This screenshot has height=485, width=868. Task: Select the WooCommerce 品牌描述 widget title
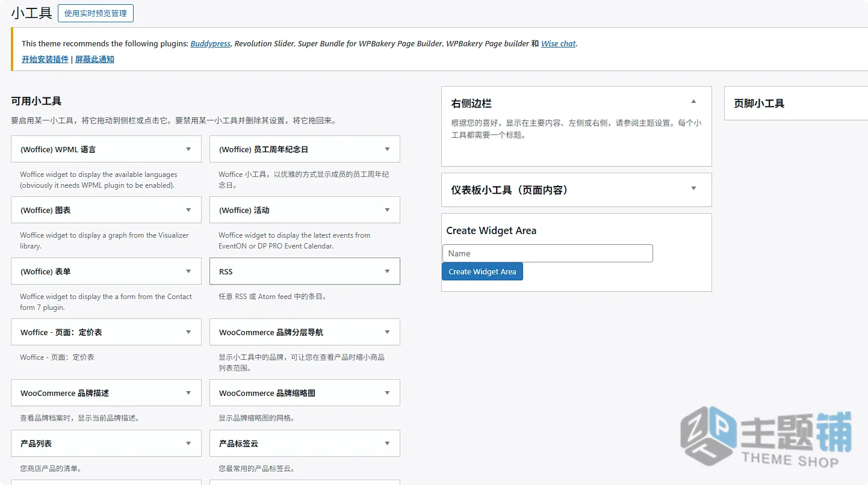pyautogui.click(x=64, y=393)
